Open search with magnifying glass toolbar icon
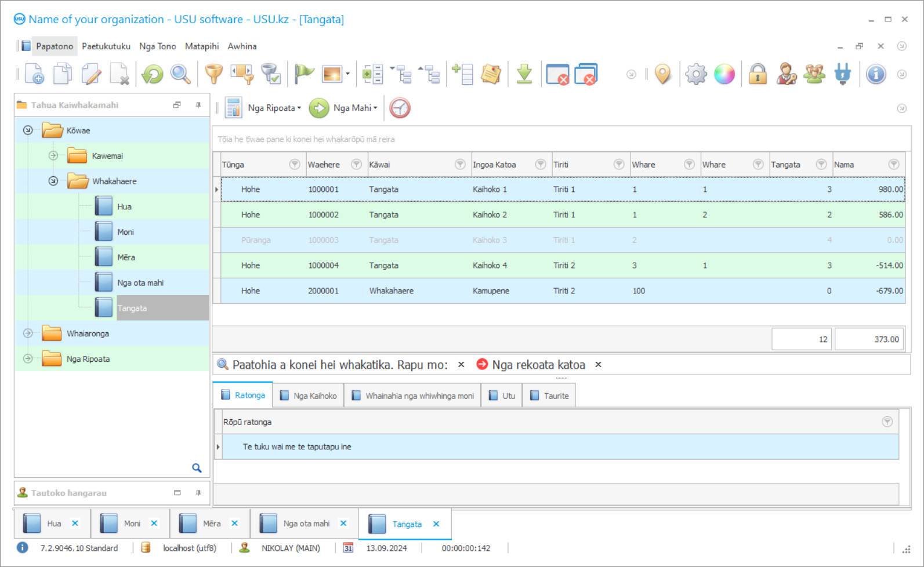 coord(180,74)
